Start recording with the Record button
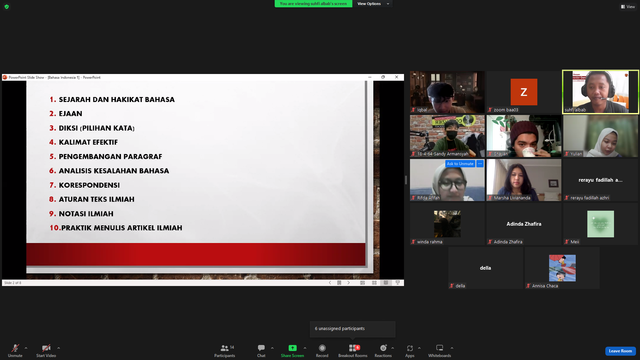The height and width of the screenshot is (360, 640). click(322, 350)
